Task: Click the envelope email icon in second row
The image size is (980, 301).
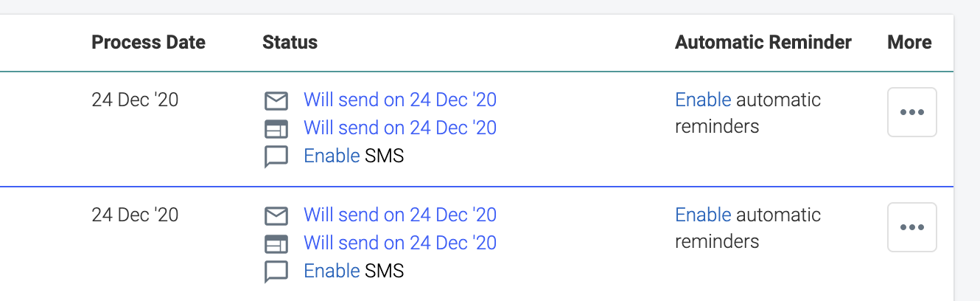Action: (276, 215)
